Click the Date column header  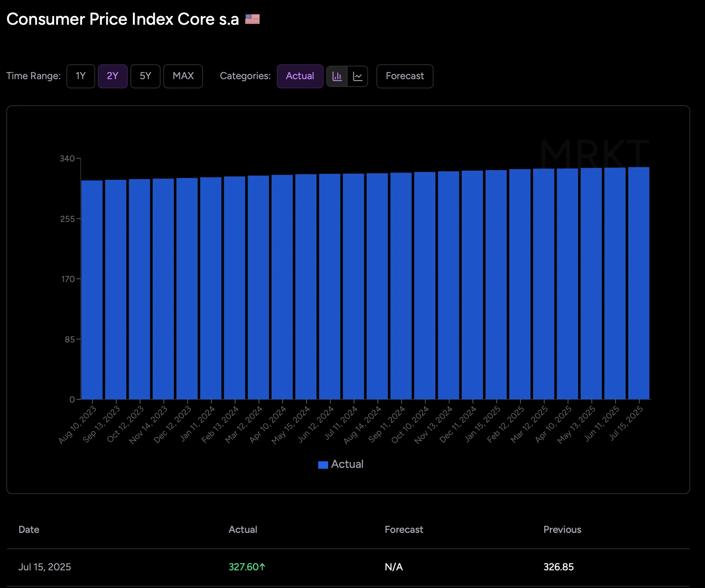tap(29, 530)
